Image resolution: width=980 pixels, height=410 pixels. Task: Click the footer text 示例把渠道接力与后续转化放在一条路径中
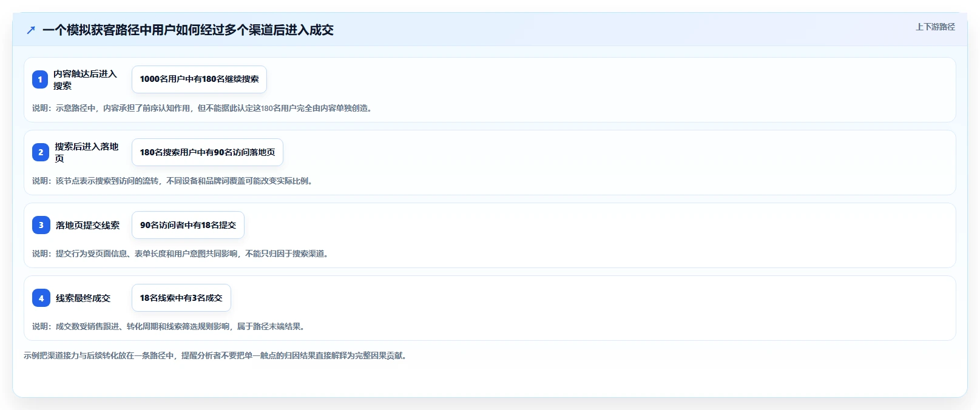217,355
